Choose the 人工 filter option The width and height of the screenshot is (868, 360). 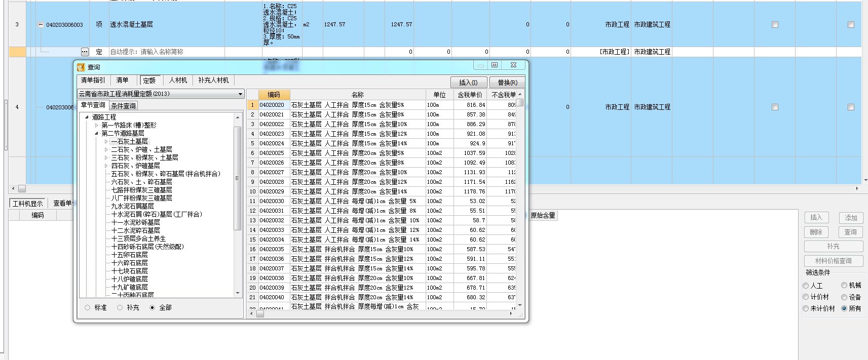point(806,286)
